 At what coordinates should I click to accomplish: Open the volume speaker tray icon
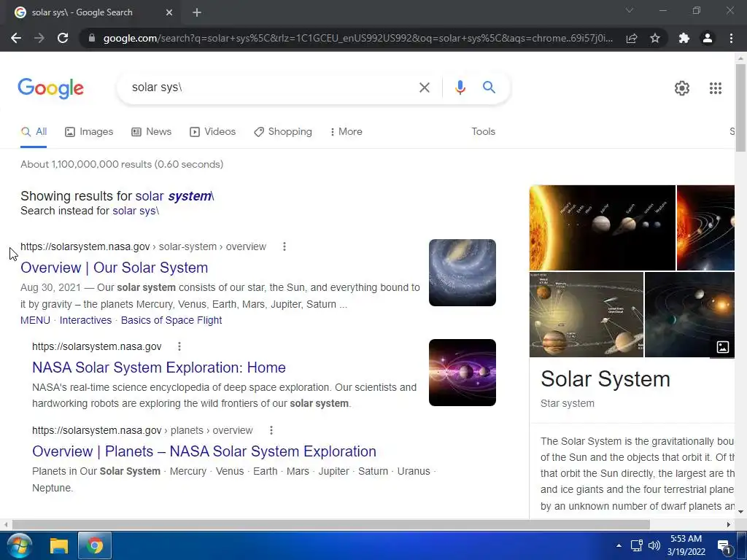(x=654, y=545)
